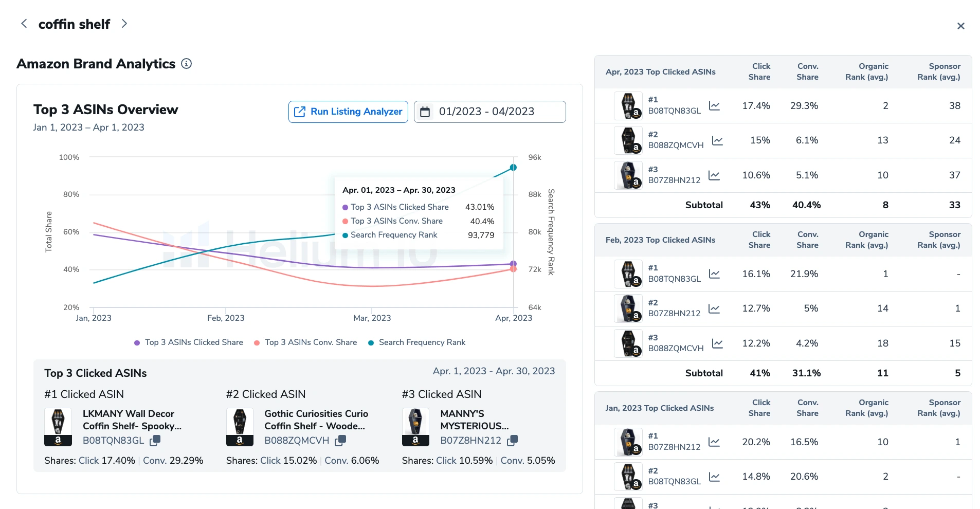The image size is (980, 509).
Task: Toggle Top 3 ASINs Clicked Share legend
Action: [x=189, y=342]
